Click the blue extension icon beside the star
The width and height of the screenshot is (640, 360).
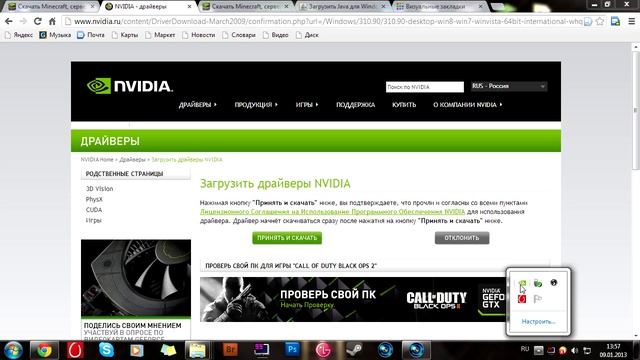click(x=616, y=21)
